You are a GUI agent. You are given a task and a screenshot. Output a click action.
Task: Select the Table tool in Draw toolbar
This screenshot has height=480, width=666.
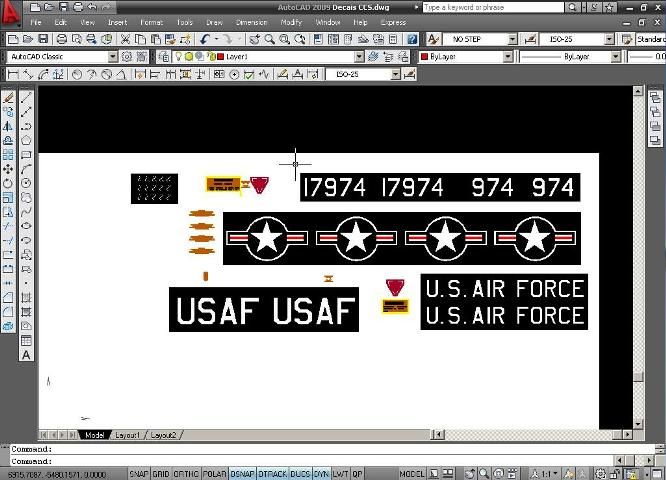coord(26,340)
